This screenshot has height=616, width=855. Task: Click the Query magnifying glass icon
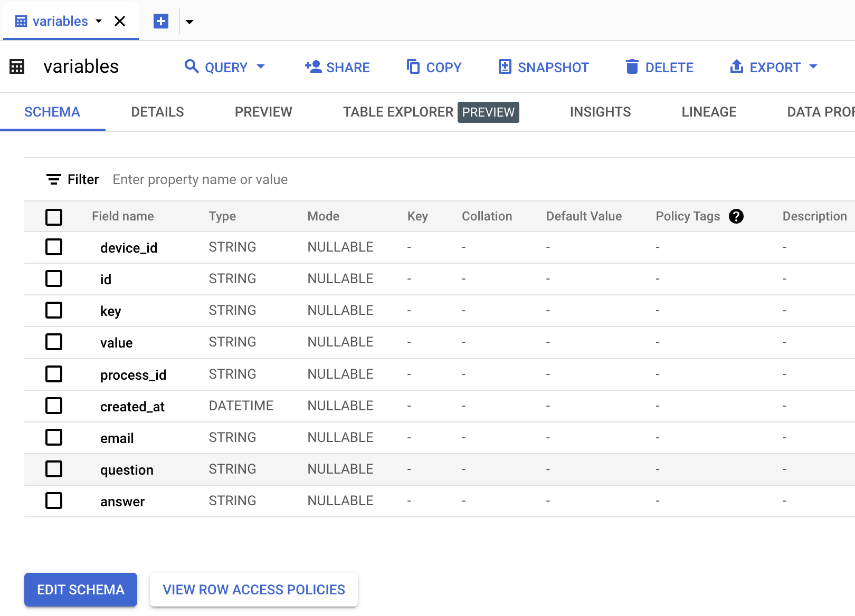191,67
